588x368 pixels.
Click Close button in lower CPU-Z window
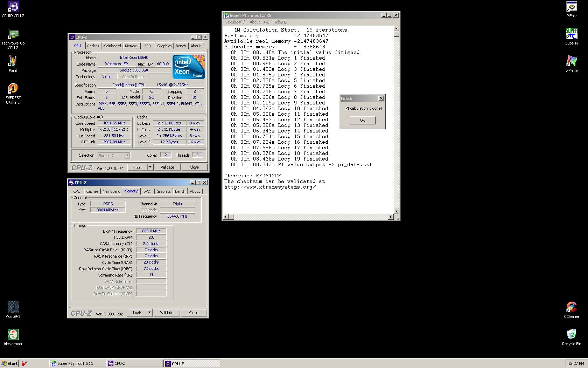coord(194,313)
